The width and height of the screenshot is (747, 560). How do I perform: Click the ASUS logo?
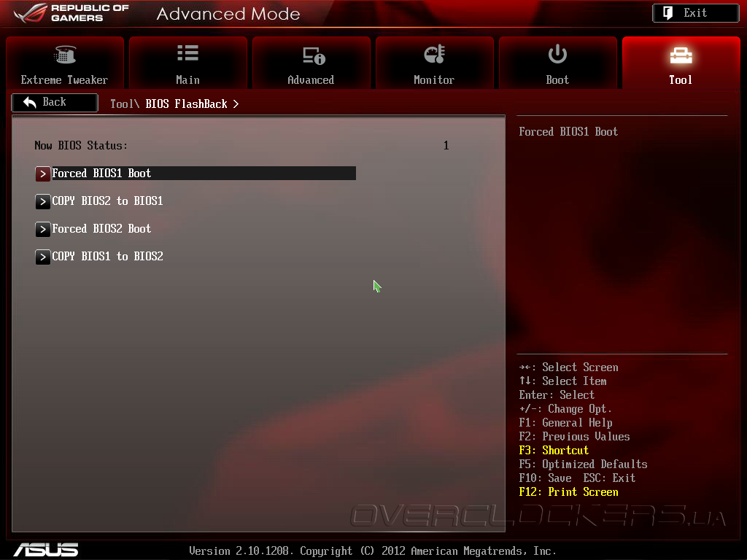[x=46, y=550]
